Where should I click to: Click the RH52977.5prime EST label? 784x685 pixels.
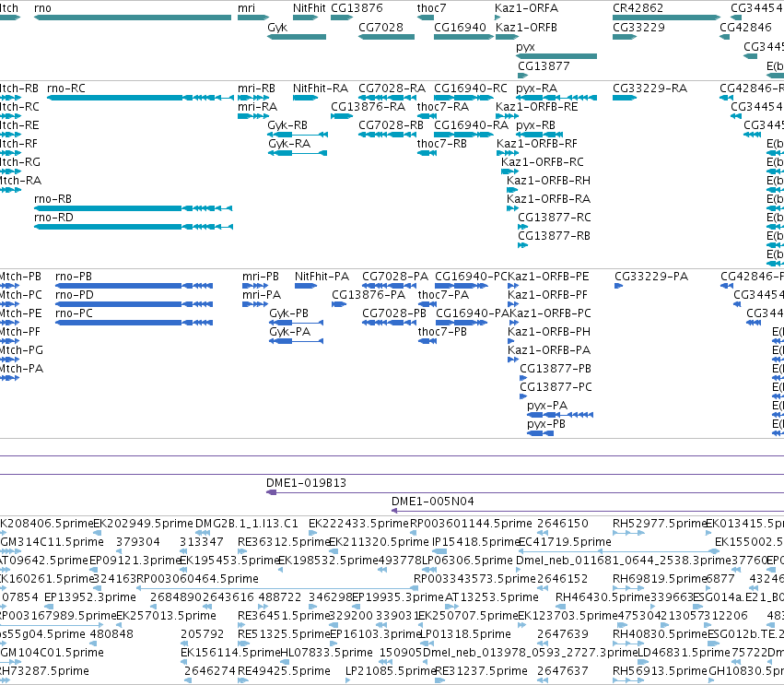click(659, 524)
